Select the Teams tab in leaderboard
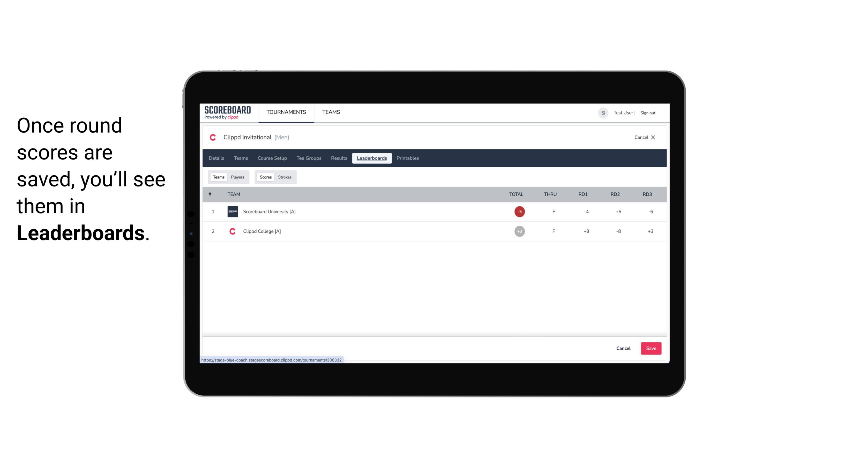This screenshot has height=467, width=868. pyautogui.click(x=218, y=177)
